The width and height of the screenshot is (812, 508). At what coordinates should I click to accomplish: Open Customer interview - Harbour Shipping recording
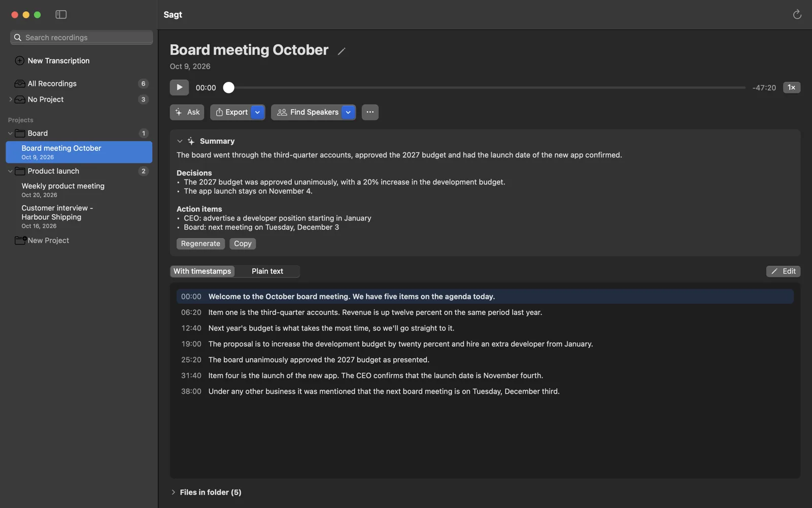79,216
